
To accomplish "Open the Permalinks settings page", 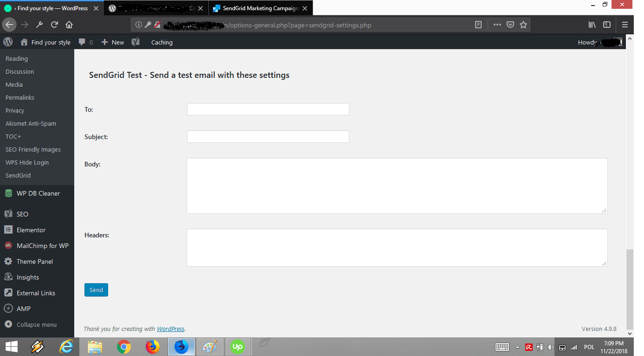I will point(20,97).
